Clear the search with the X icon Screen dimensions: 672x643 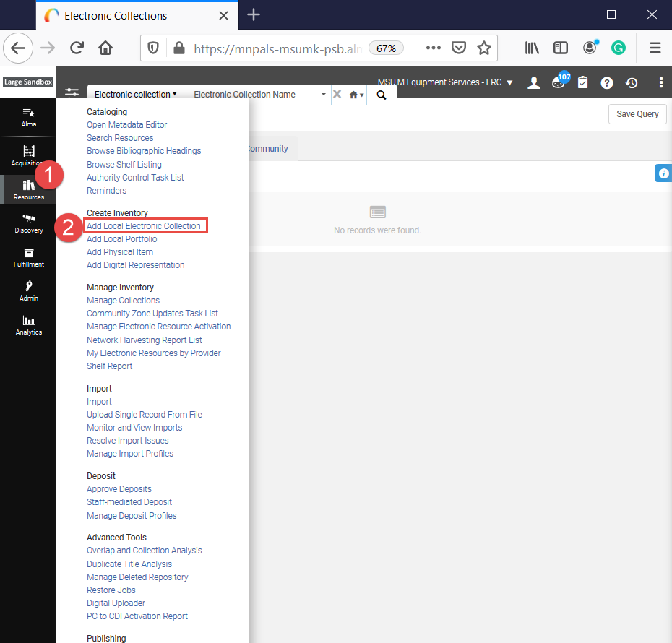click(x=337, y=94)
